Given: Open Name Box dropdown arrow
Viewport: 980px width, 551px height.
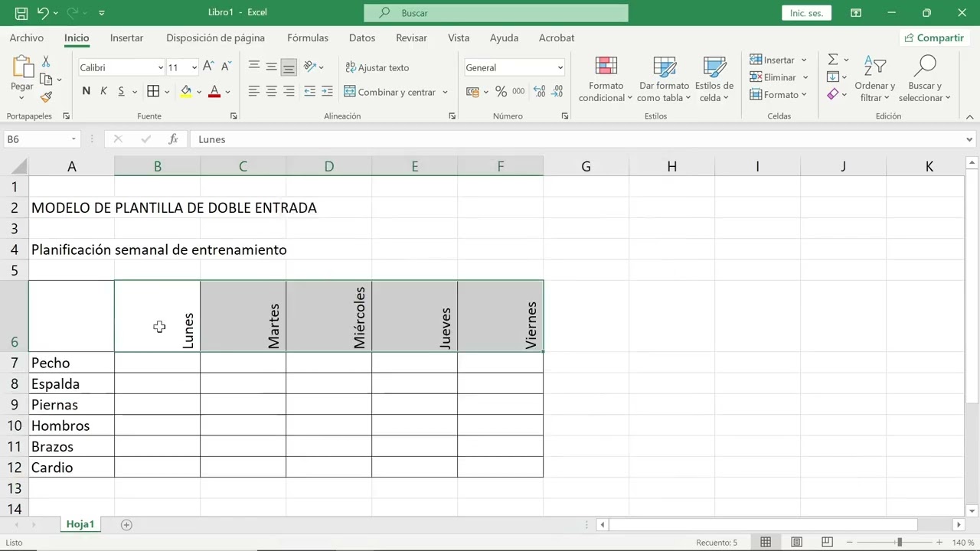Looking at the screenshot, I should [73, 139].
